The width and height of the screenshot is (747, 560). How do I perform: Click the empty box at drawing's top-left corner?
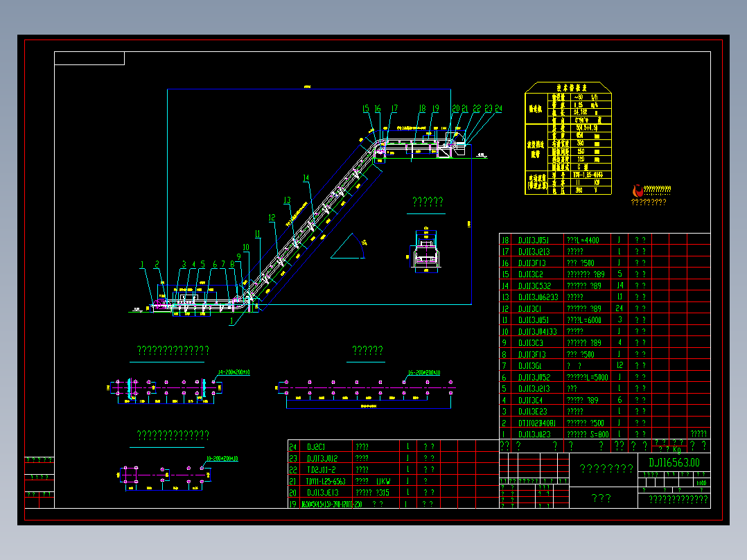click(x=89, y=58)
